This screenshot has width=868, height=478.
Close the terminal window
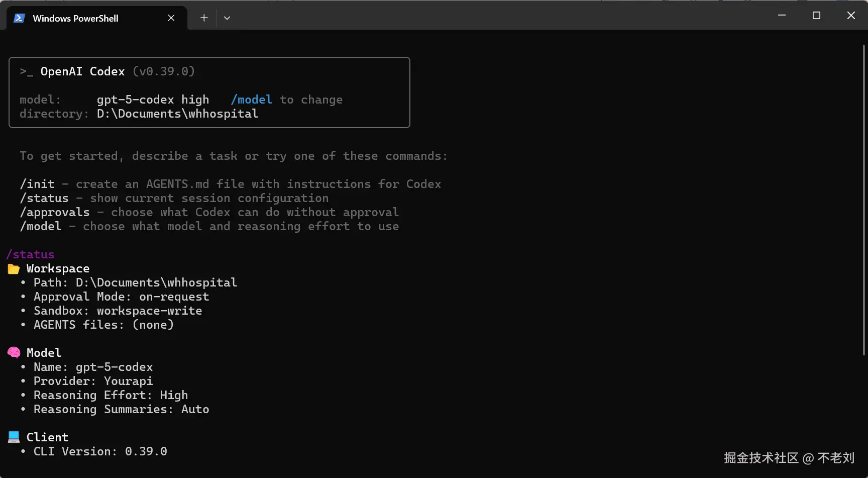coord(851,16)
